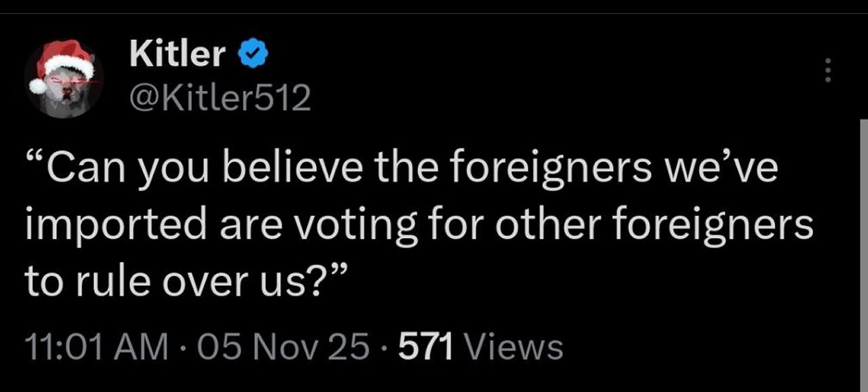Click the bold 571 view count
868x392 pixels.
tap(426, 347)
